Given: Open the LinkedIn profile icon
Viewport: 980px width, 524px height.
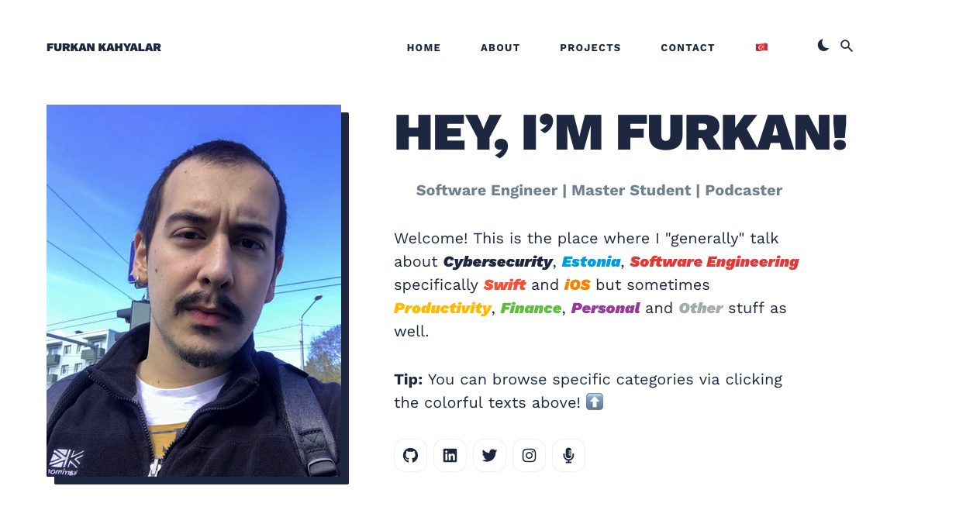Looking at the screenshot, I should point(450,455).
